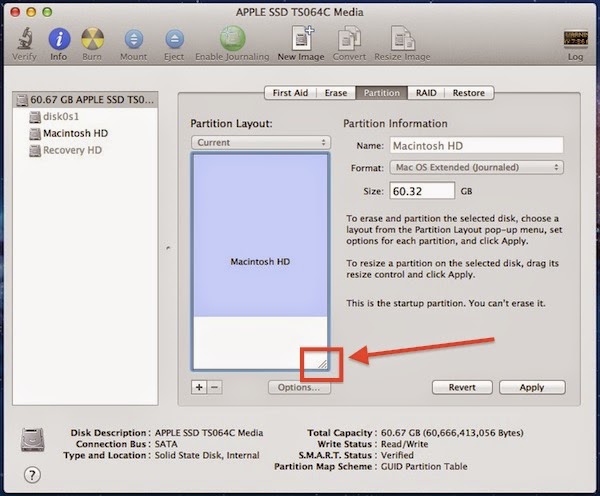Screen dimensions: 600x496
Task: Click the S.M.A.R.T. Status 'Verified' text
Action: [x=397, y=455]
